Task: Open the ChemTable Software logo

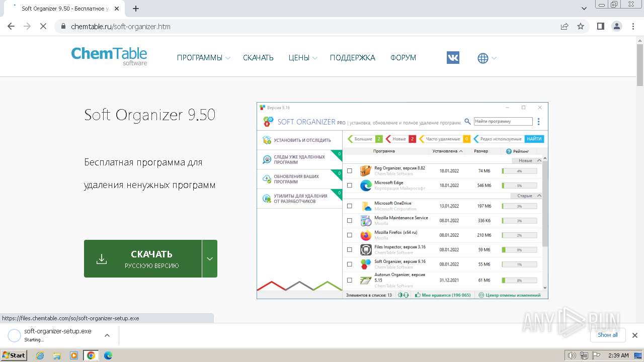Action: 109,56
